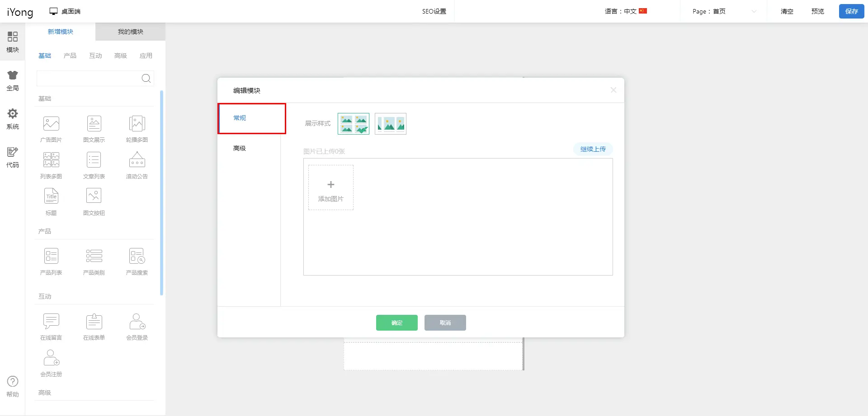Select the row display style option
Screen dimensions: 868x416
391,124
